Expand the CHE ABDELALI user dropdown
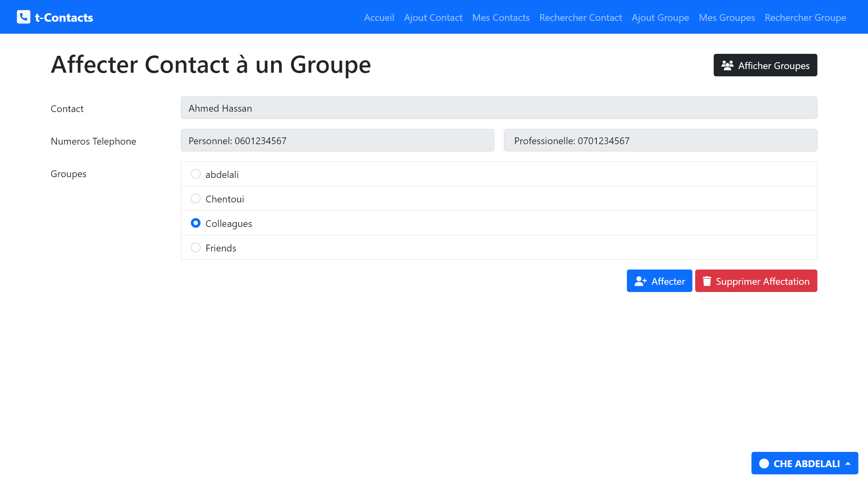Viewport: 868px width, 484px height. coord(805,463)
